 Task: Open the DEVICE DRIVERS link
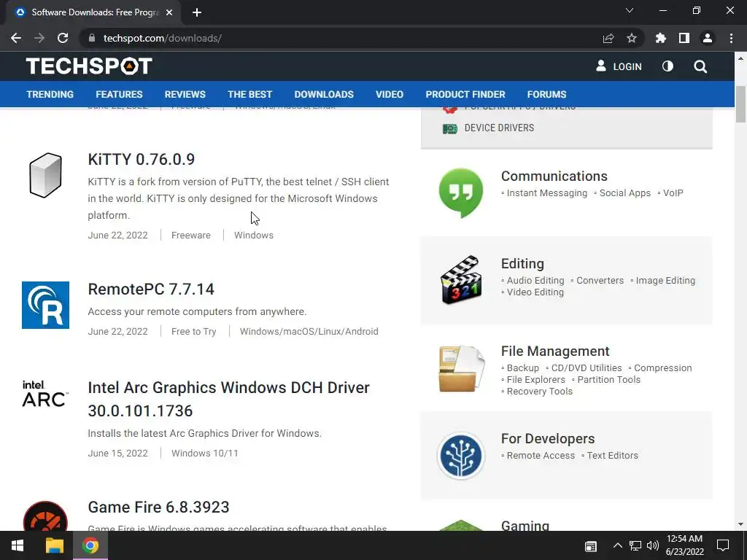click(499, 128)
